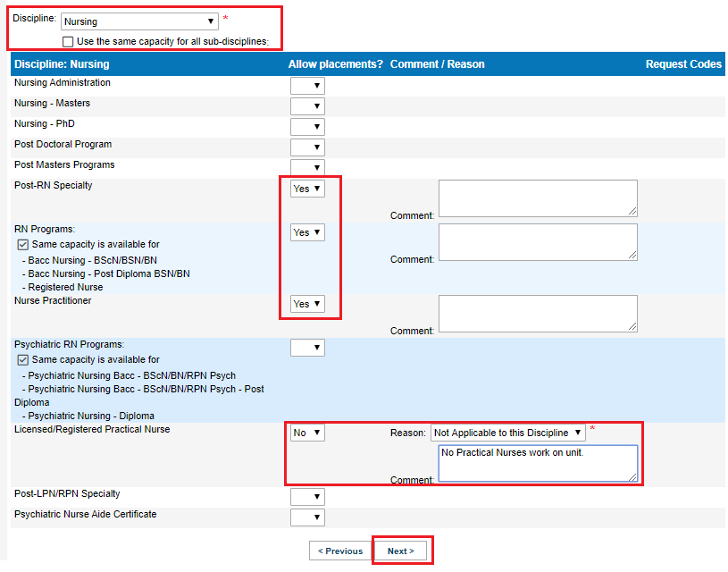Open Allow placements dropdown for Nursing - PhD

307,126
